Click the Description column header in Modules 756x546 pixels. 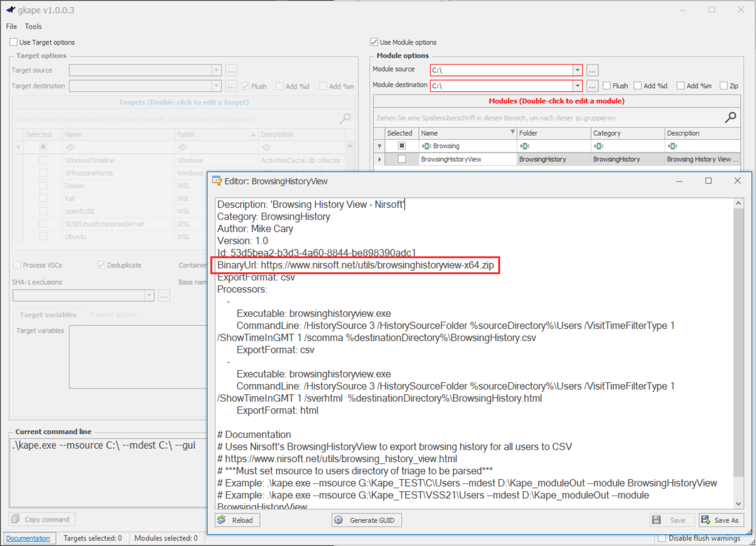tap(702, 133)
